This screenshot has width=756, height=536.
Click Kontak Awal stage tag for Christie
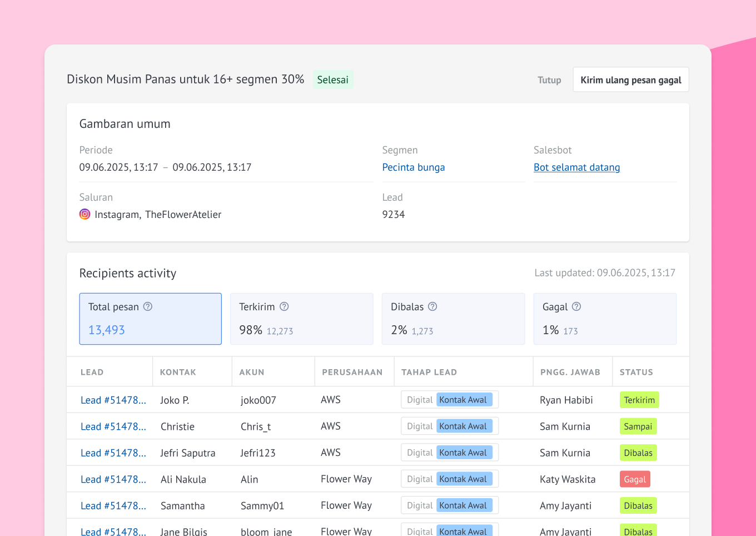pos(464,426)
